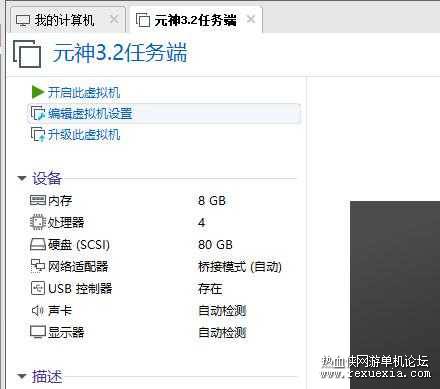Click the network adapter icon
Screen dimensions: 440x389
(x=38, y=266)
